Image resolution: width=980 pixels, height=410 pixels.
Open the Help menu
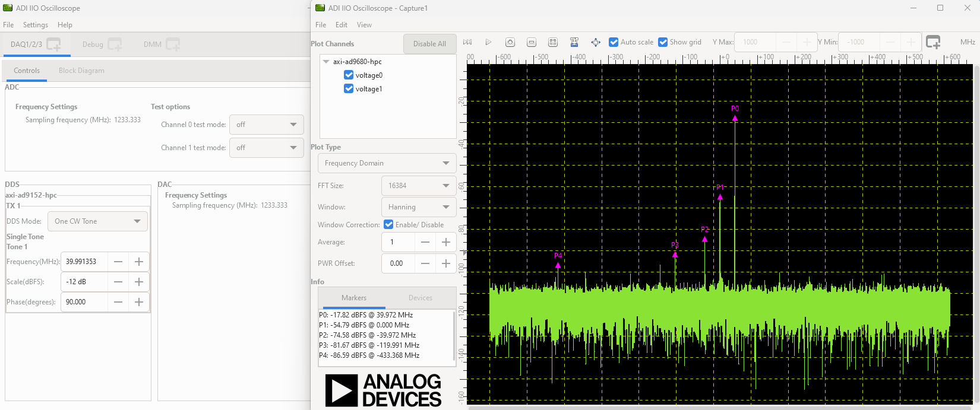coord(65,25)
